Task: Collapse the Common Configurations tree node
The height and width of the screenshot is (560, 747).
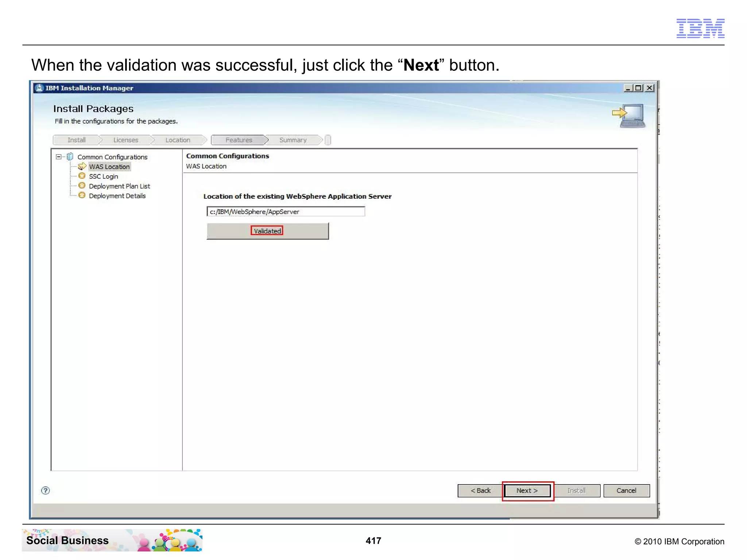Action: coord(58,157)
